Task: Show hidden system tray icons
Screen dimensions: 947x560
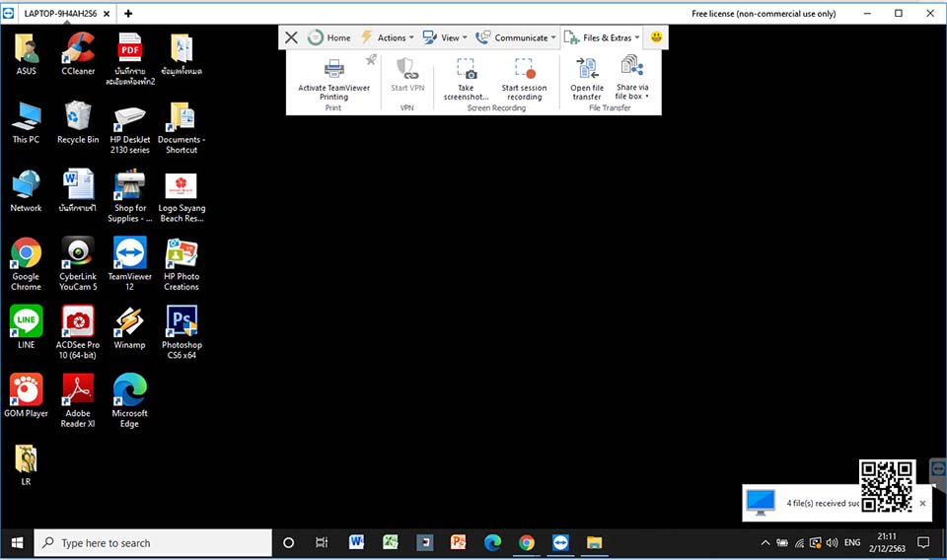Action: (x=765, y=543)
